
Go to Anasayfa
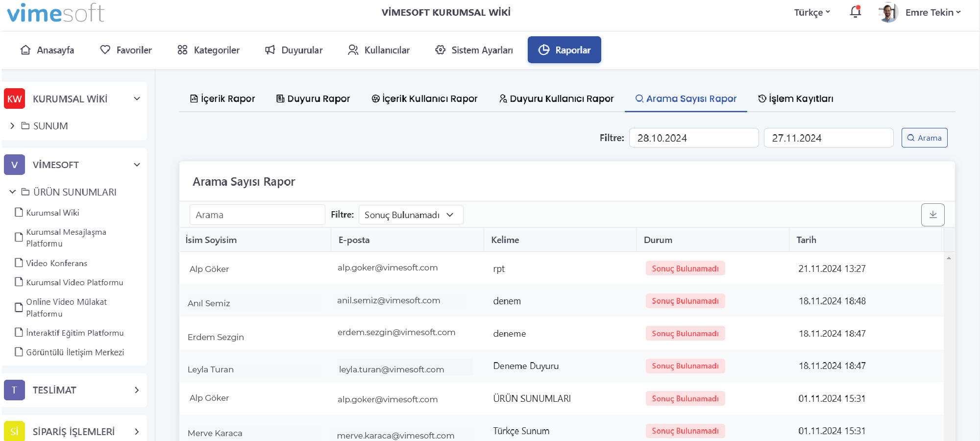point(47,50)
